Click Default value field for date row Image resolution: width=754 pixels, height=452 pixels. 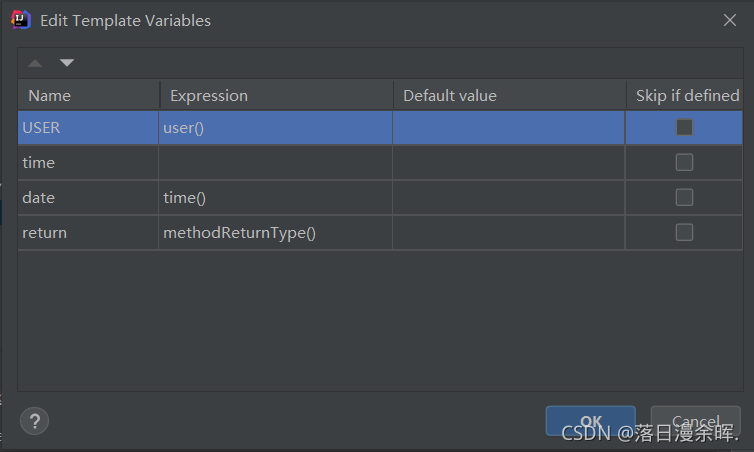pyautogui.click(x=508, y=197)
